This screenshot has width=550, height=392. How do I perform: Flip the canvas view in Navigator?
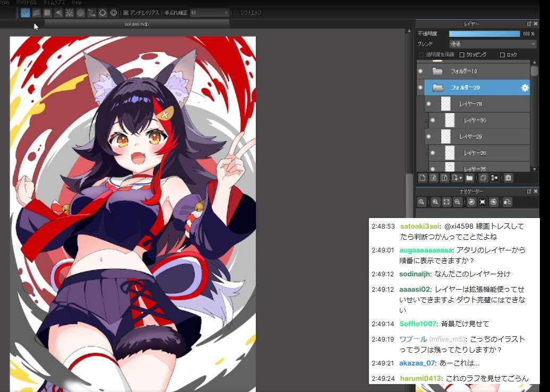coord(508,202)
